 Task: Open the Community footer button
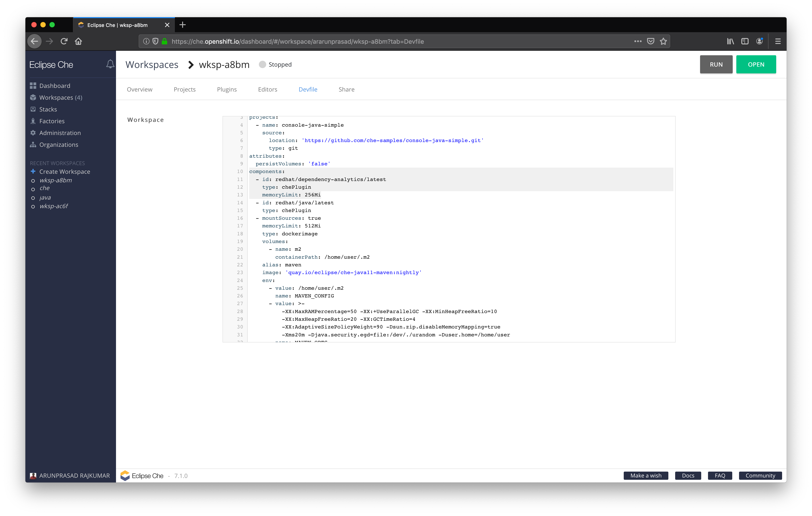point(760,475)
